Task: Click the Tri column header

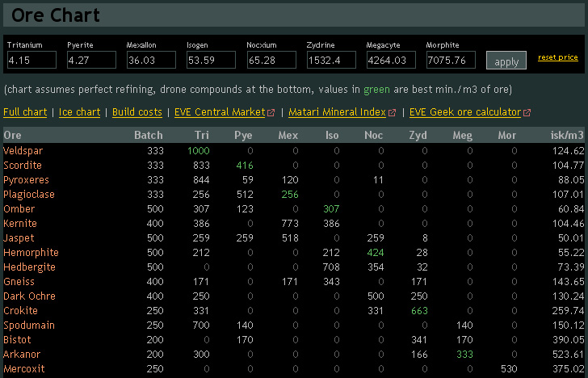Action: [202, 135]
